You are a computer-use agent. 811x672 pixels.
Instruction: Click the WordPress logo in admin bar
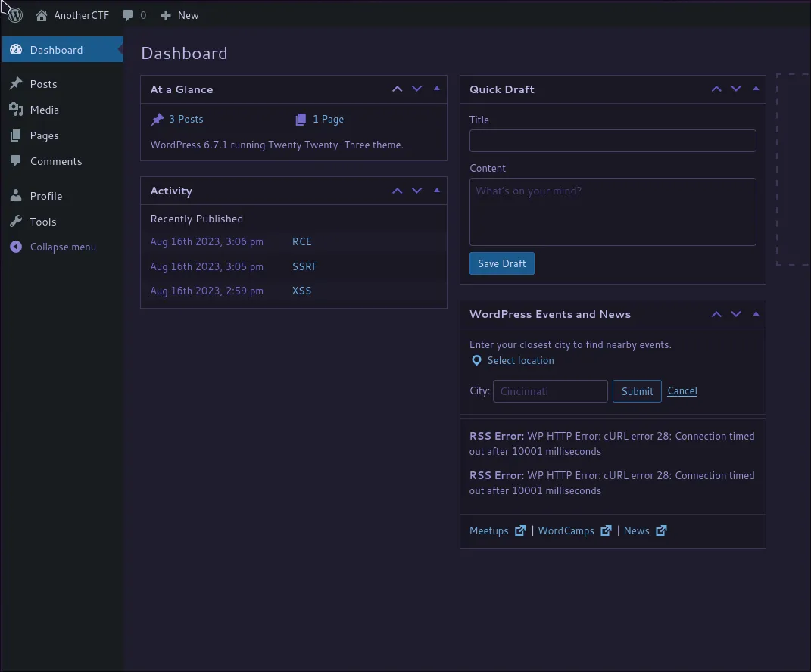click(x=15, y=15)
